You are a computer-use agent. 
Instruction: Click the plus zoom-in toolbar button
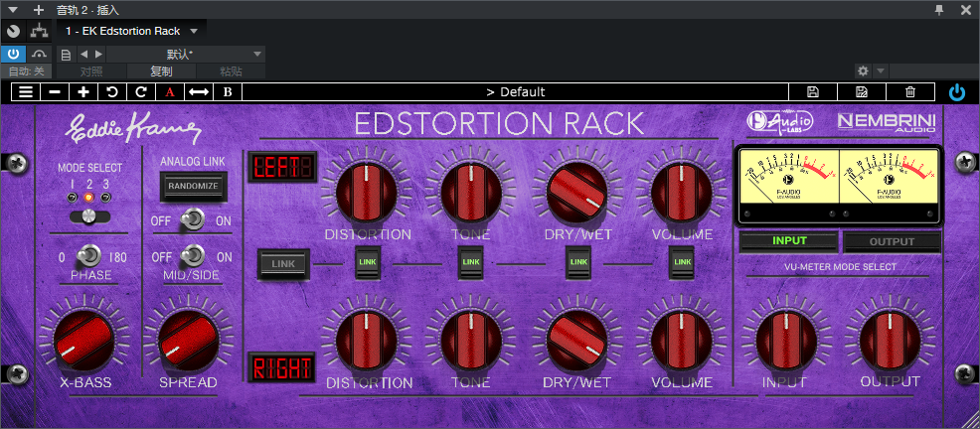click(83, 91)
